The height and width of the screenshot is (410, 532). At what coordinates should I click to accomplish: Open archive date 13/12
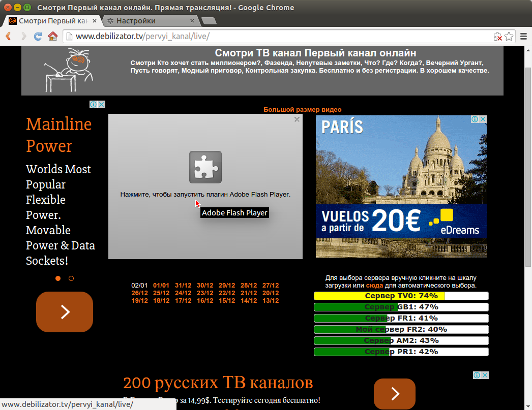(271, 301)
